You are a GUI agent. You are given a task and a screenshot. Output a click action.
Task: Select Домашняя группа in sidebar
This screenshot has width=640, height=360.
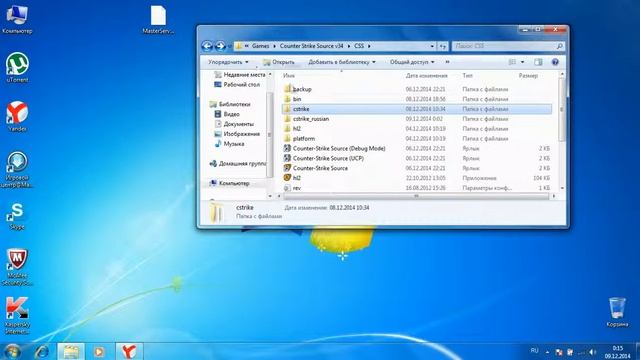238,163
